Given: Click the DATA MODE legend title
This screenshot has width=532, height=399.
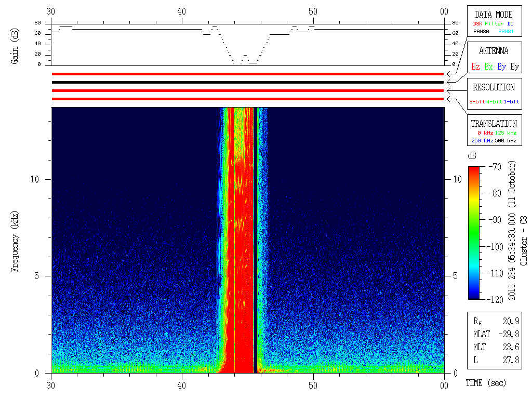Looking at the screenshot, I should pyautogui.click(x=494, y=15).
